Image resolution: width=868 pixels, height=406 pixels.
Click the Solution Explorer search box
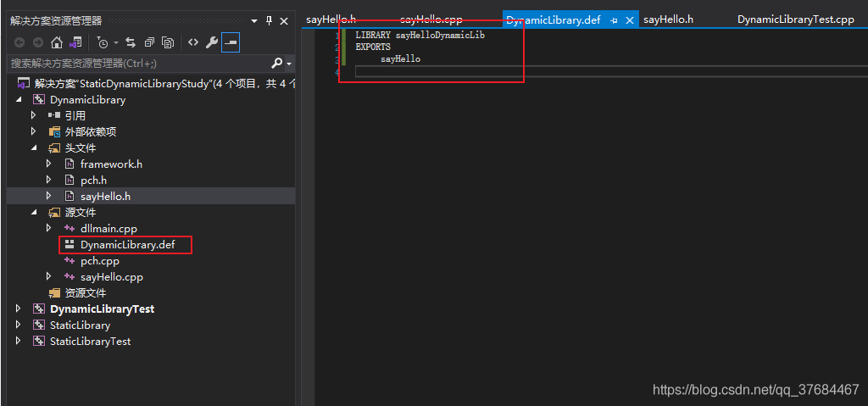click(x=140, y=63)
